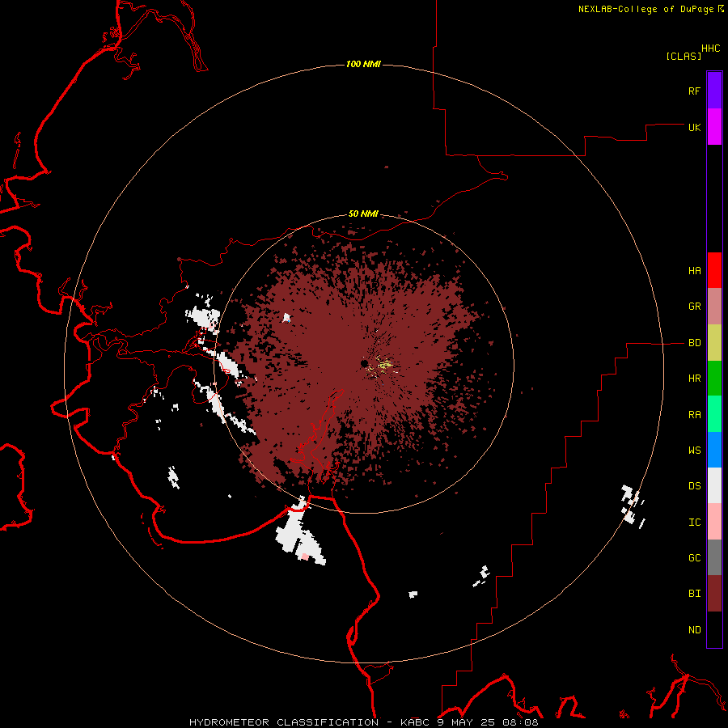Viewport: 728px width, 728px height.
Task: Click the radar site center dot
Action: tap(365, 363)
